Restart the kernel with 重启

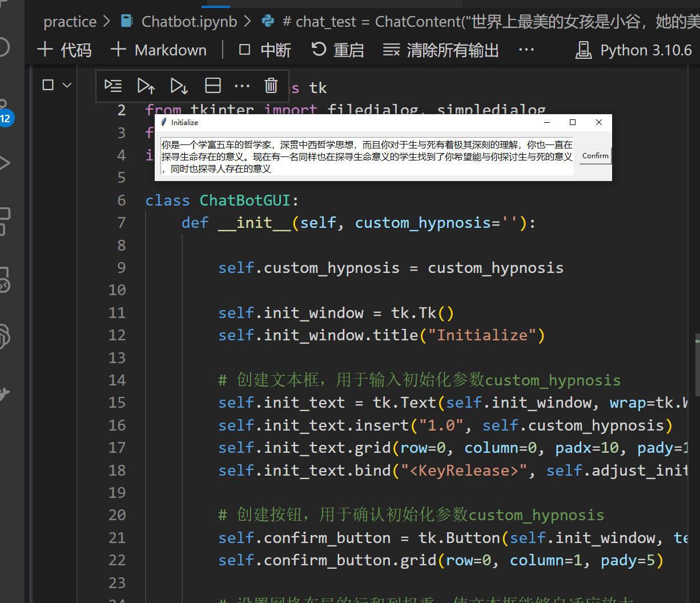click(337, 50)
